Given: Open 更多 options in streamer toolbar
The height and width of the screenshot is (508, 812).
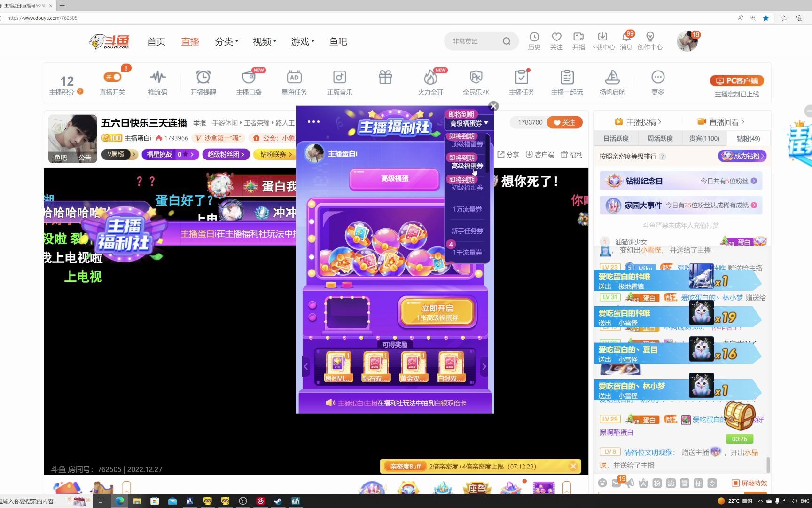Looking at the screenshot, I should pos(658,82).
